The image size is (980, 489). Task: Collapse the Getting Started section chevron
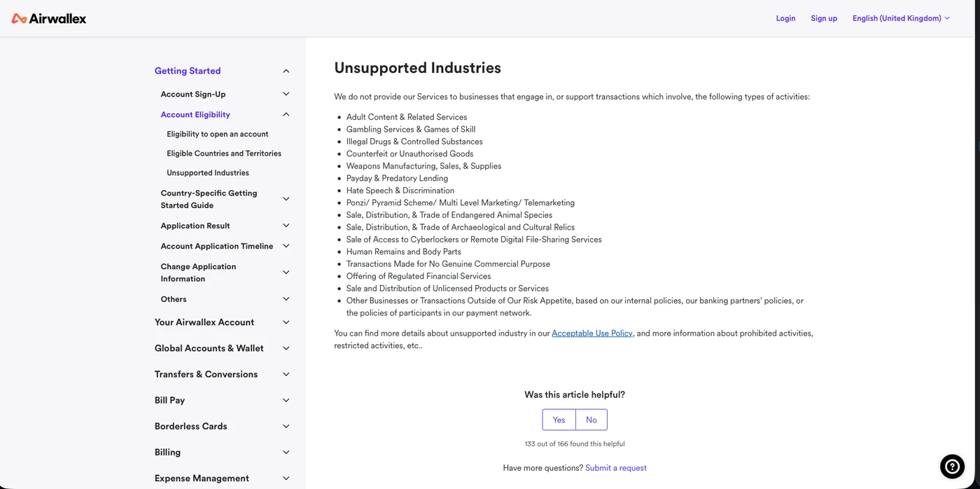click(286, 71)
